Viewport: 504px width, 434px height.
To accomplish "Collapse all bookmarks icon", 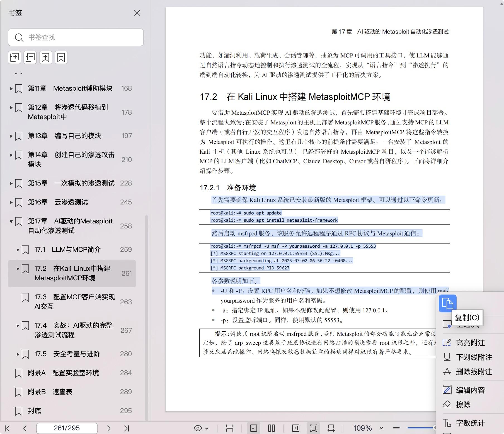I will pyautogui.click(x=30, y=57).
